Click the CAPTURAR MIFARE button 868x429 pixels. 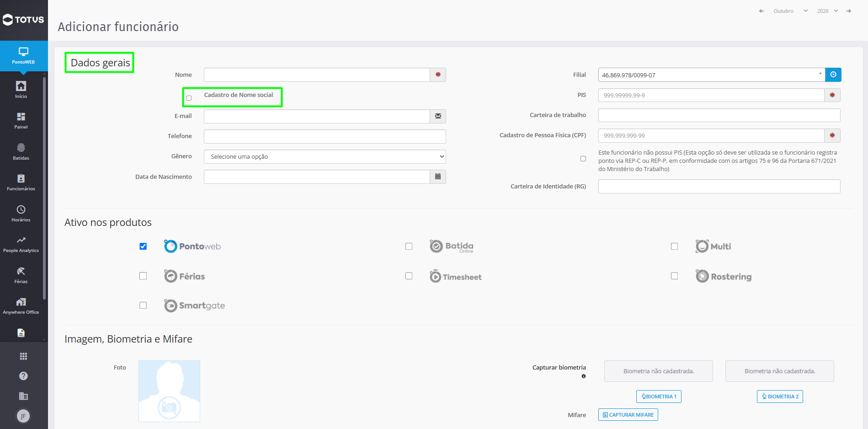point(628,415)
